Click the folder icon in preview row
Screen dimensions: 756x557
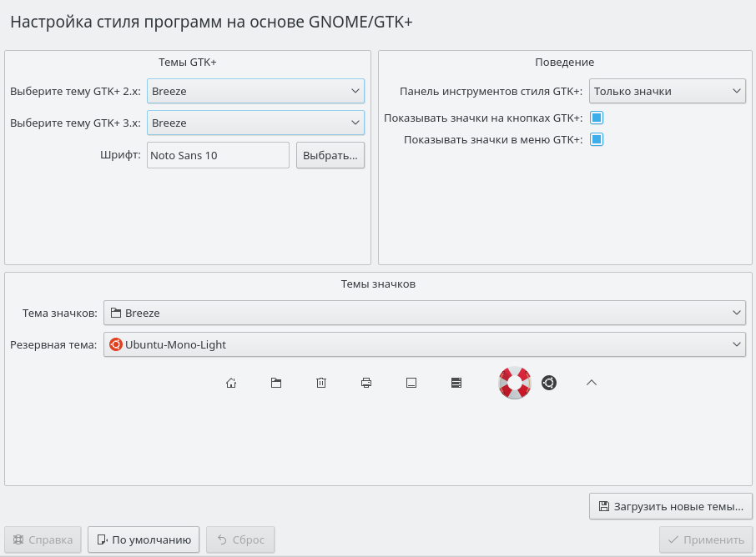(276, 383)
